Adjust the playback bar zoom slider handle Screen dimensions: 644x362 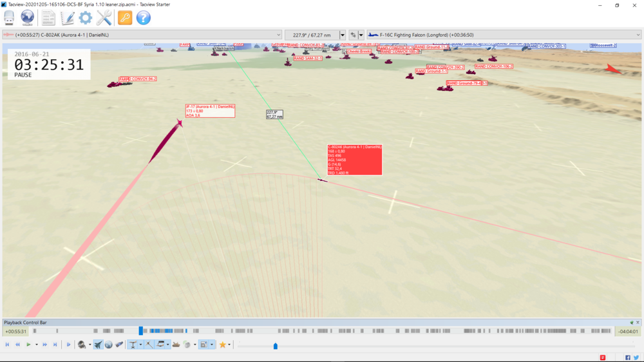point(276,346)
